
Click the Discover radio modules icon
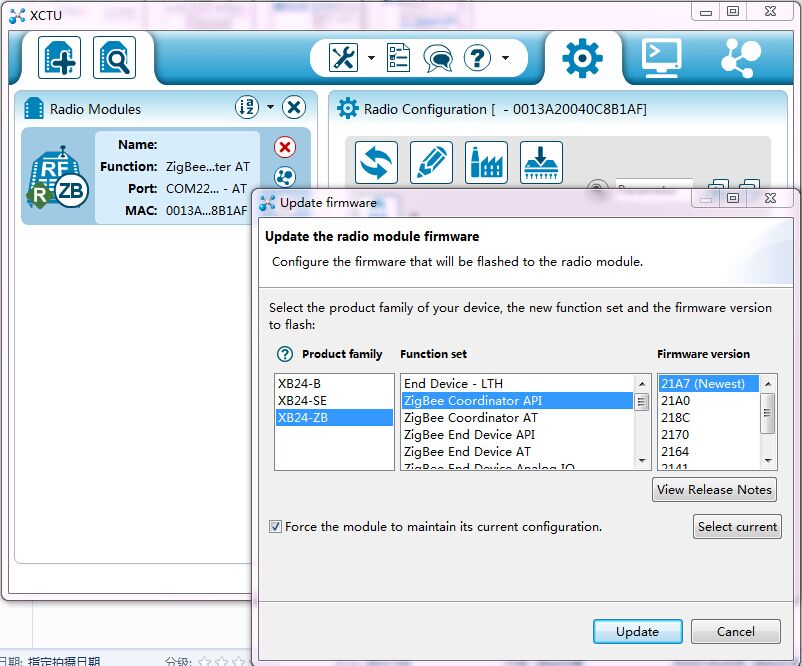coord(114,57)
